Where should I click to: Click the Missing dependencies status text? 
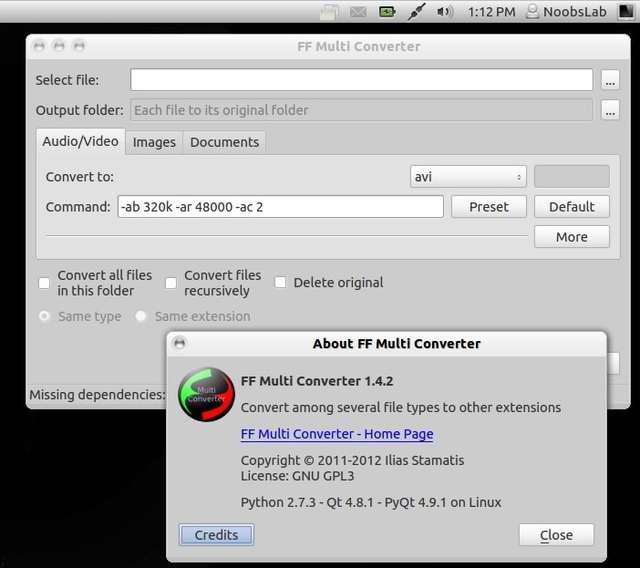coord(98,395)
